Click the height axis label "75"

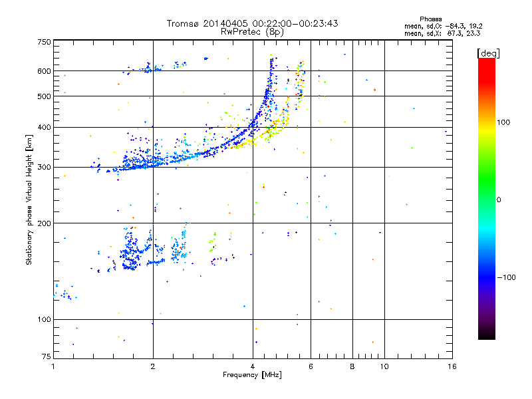47,356
